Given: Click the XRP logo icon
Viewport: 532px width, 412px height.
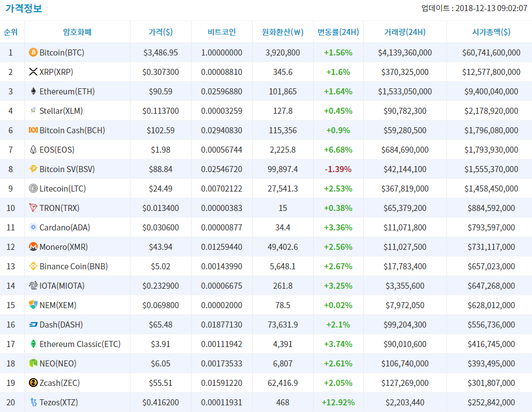Looking at the screenshot, I should 33,72.
